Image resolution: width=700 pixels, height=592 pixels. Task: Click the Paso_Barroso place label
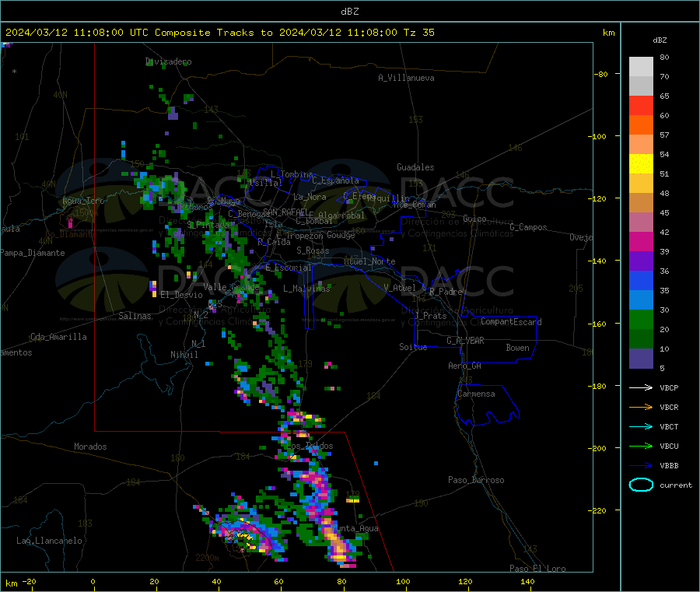tap(476, 480)
